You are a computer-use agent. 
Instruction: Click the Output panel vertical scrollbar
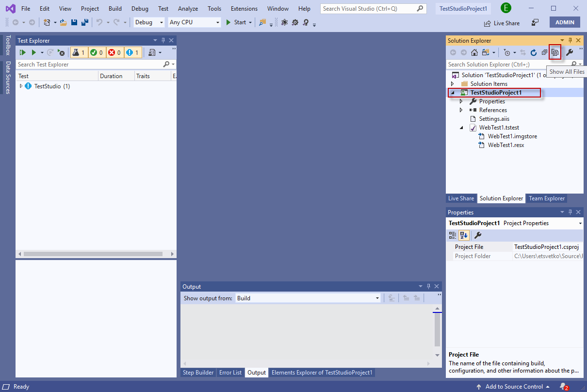437,332
